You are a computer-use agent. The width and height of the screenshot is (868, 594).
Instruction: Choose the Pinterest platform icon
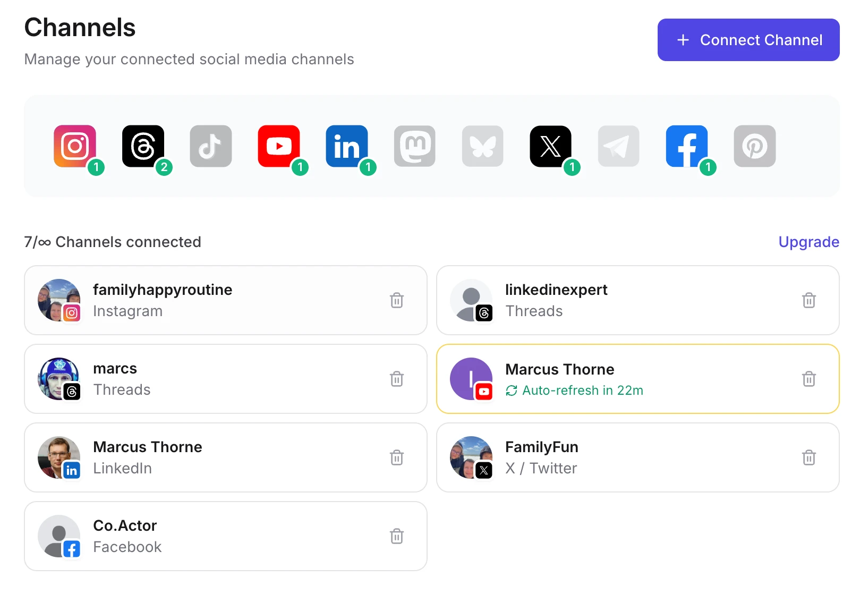755,146
